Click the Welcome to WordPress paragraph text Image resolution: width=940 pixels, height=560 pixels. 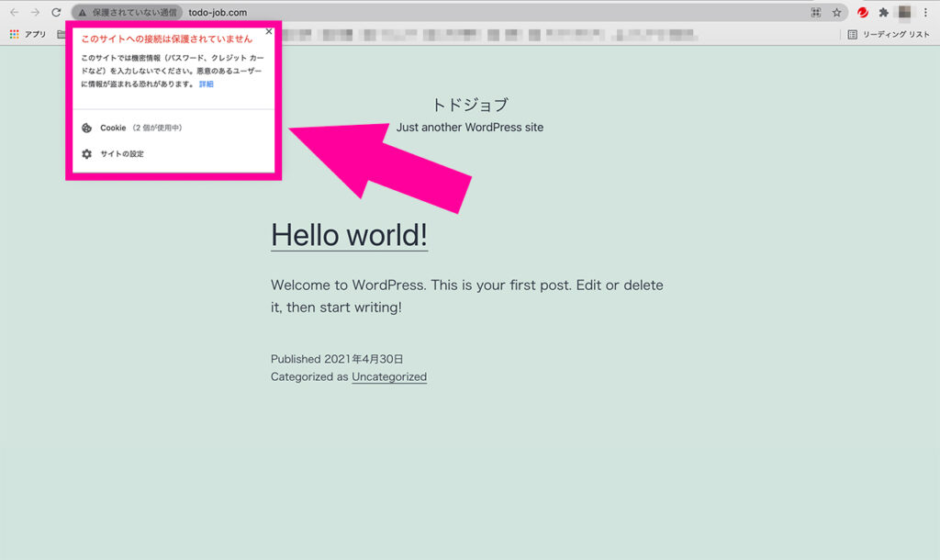point(467,296)
